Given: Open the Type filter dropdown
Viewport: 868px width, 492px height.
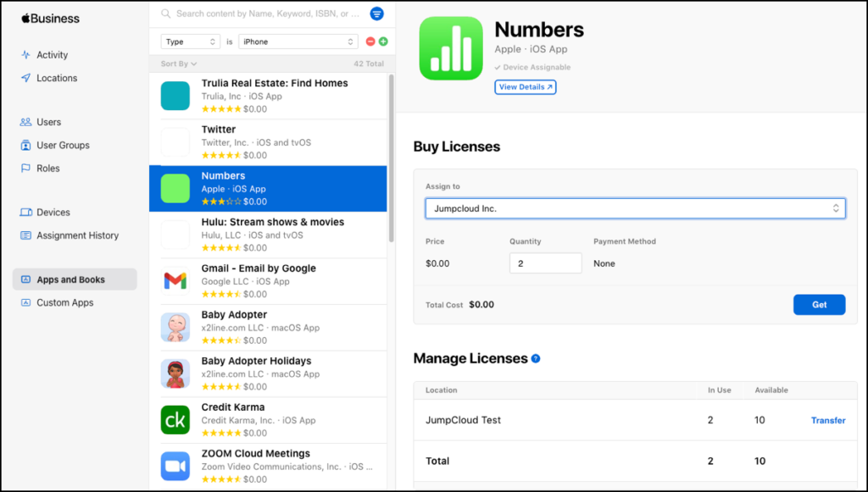Looking at the screenshot, I should (x=190, y=41).
